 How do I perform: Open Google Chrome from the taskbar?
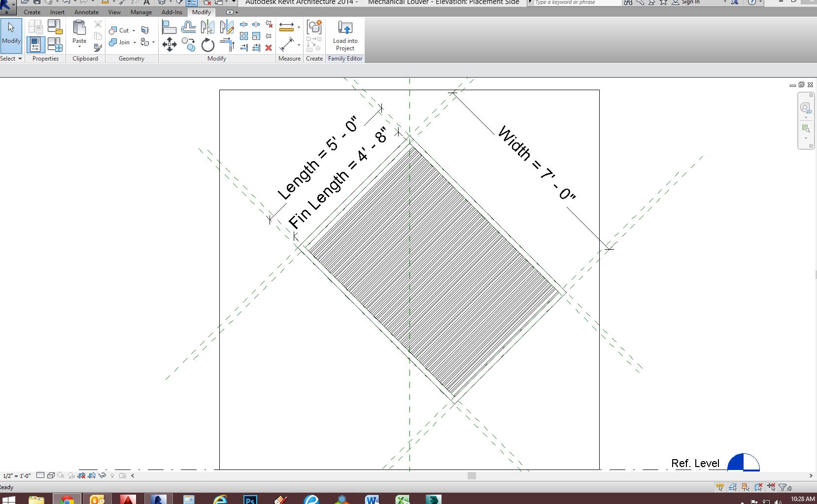click(x=67, y=500)
